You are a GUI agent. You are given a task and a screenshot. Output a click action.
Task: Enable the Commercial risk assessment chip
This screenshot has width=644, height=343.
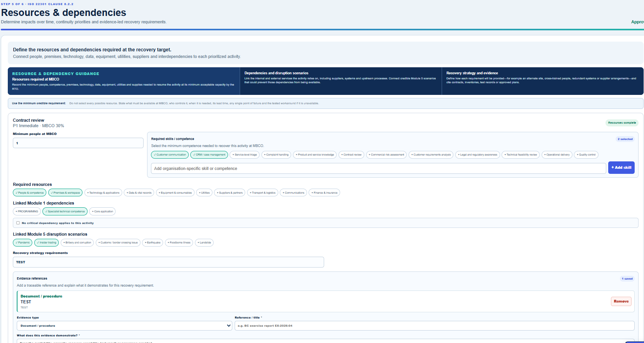pyautogui.click(x=386, y=155)
